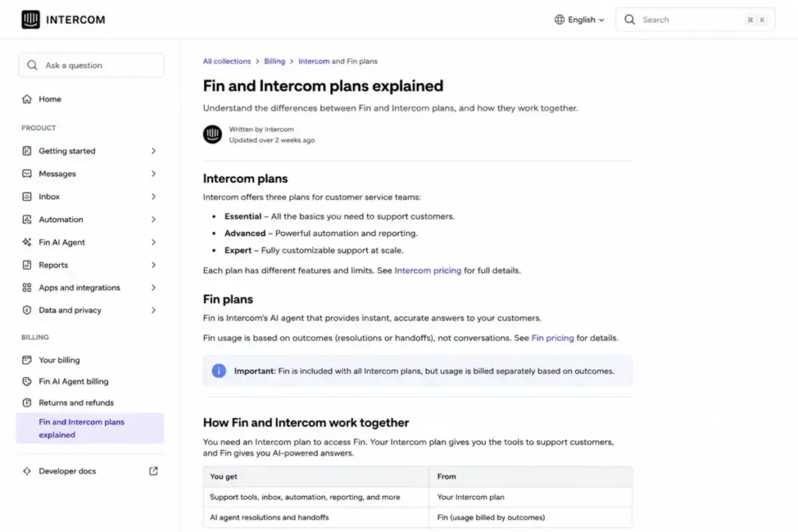
Task: Click the Your billing icon
Action: tap(27, 360)
